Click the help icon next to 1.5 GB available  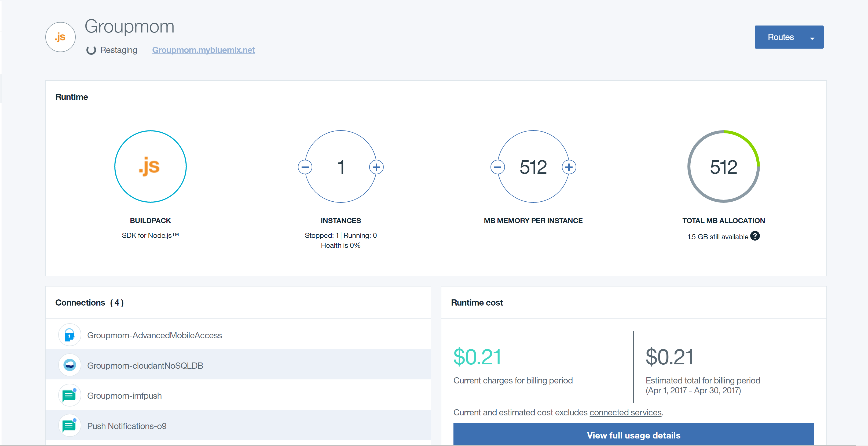pos(755,236)
